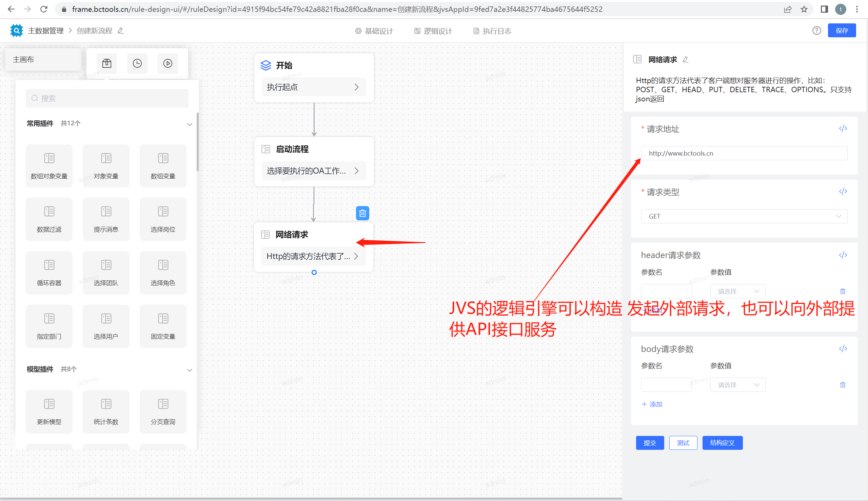Select the 对象变量 plugin

106,166
